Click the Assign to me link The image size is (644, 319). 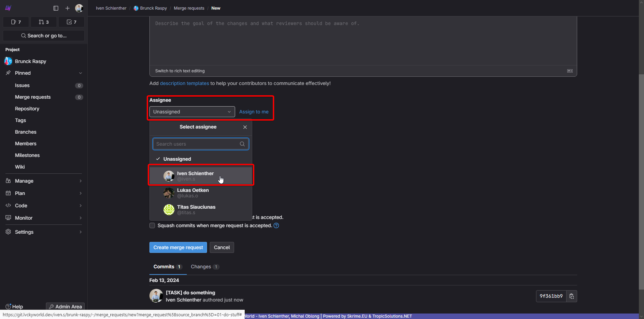point(254,112)
